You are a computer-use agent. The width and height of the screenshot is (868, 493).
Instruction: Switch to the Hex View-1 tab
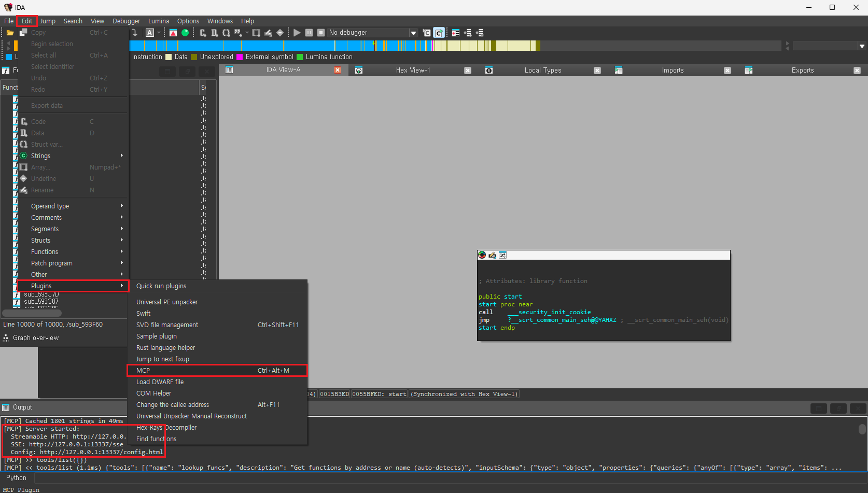tap(413, 71)
